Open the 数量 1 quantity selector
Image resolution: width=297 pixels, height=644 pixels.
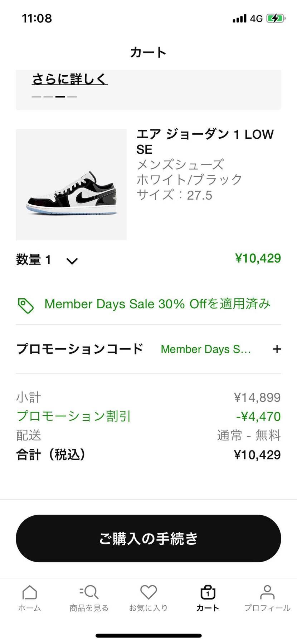[x=34, y=259]
